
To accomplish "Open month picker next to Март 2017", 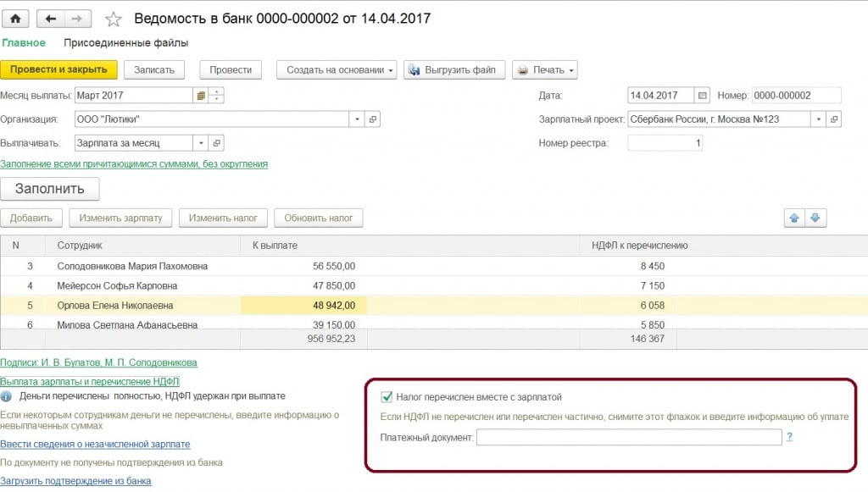I will (x=200, y=96).
